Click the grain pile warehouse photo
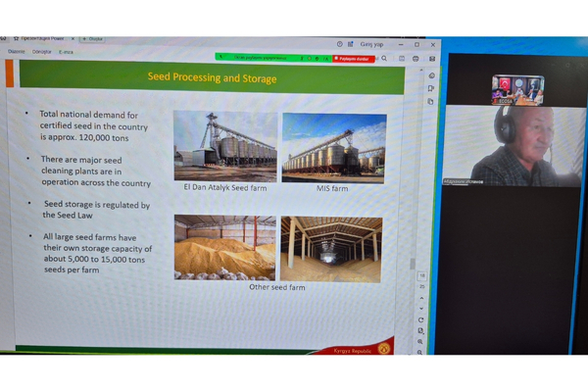This screenshot has width=588, height=392. pos(225,247)
